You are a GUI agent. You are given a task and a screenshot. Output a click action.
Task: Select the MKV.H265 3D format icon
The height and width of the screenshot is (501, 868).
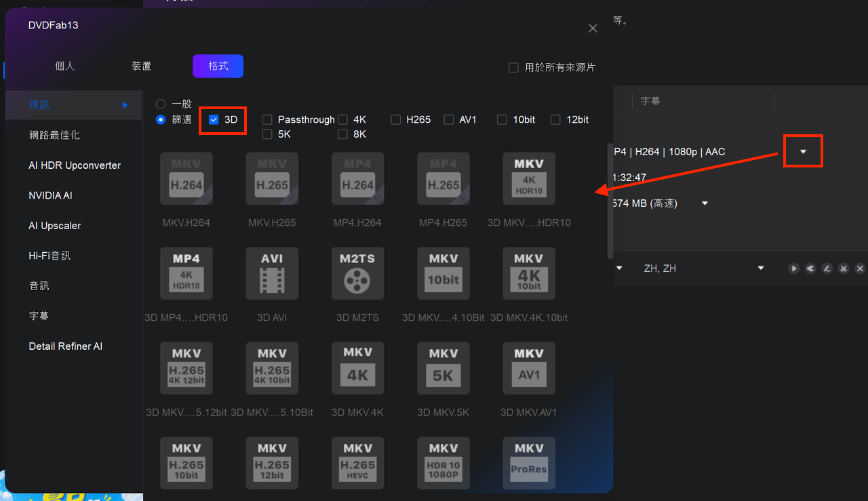[x=272, y=178]
